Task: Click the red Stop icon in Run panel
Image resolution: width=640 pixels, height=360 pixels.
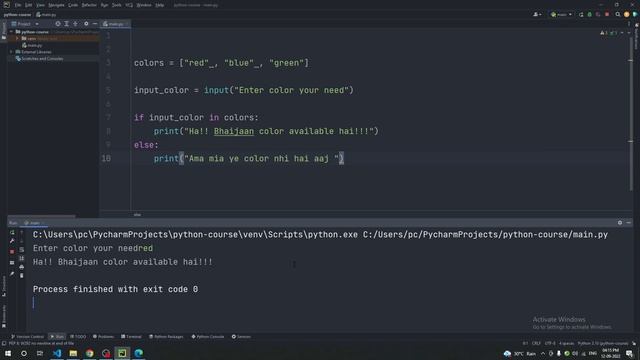Action: tap(12, 251)
